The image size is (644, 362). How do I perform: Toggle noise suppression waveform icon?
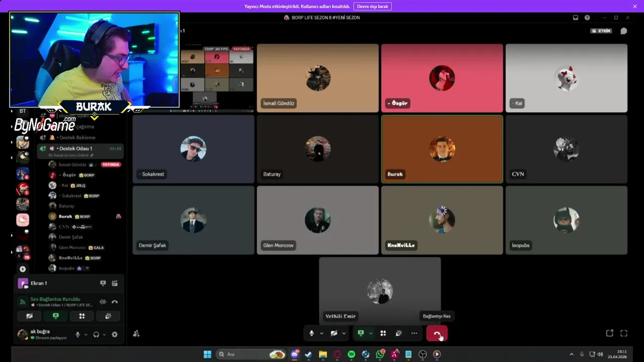[x=103, y=302]
